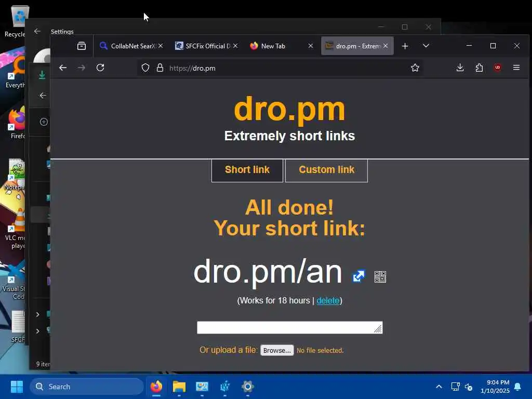Click the notification bell icon
This screenshot has height=399, width=532.
518,387
